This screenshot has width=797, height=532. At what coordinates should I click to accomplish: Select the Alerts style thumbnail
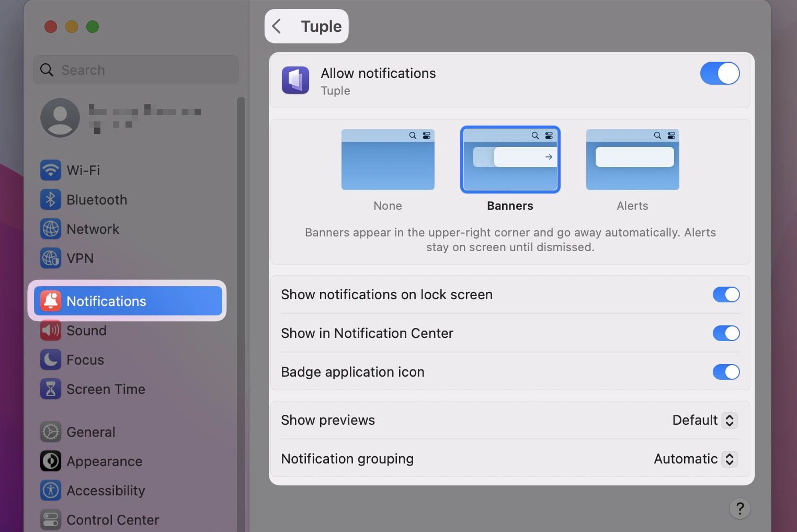633,160
